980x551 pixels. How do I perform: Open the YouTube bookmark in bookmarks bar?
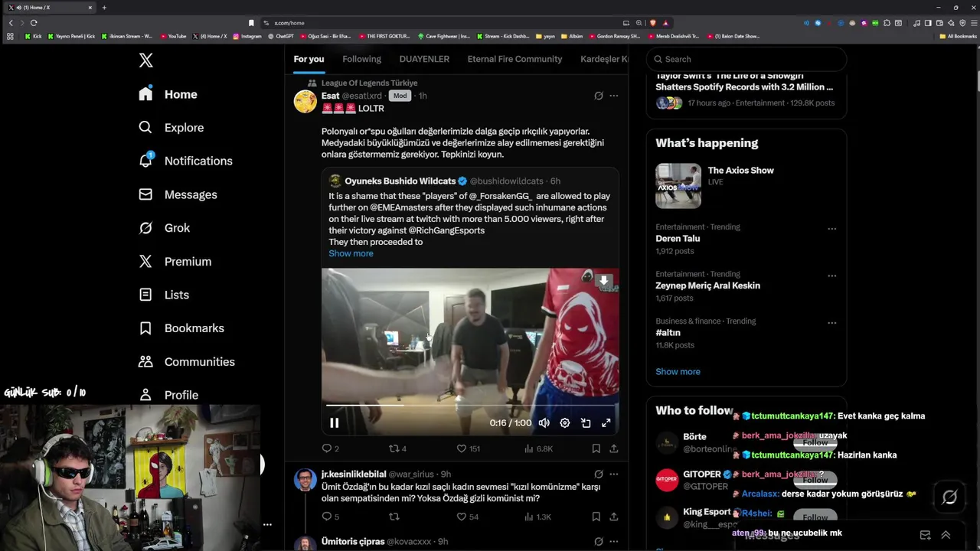pyautogui.click(x=173, y=36)
